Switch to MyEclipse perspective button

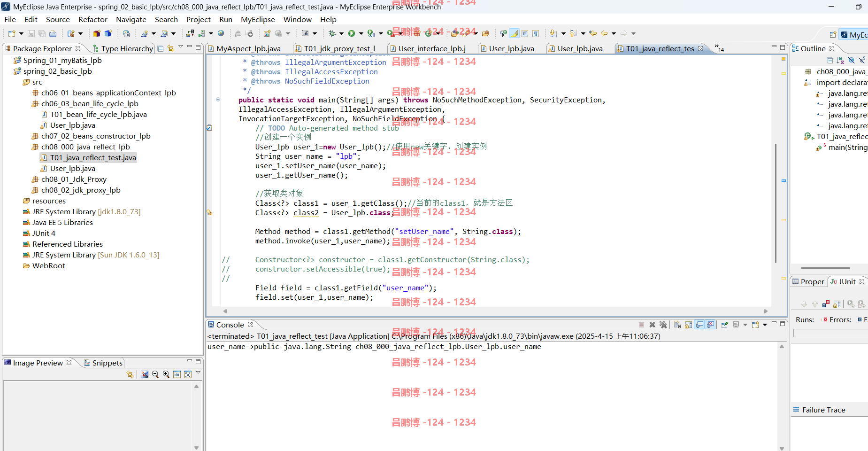854,34
